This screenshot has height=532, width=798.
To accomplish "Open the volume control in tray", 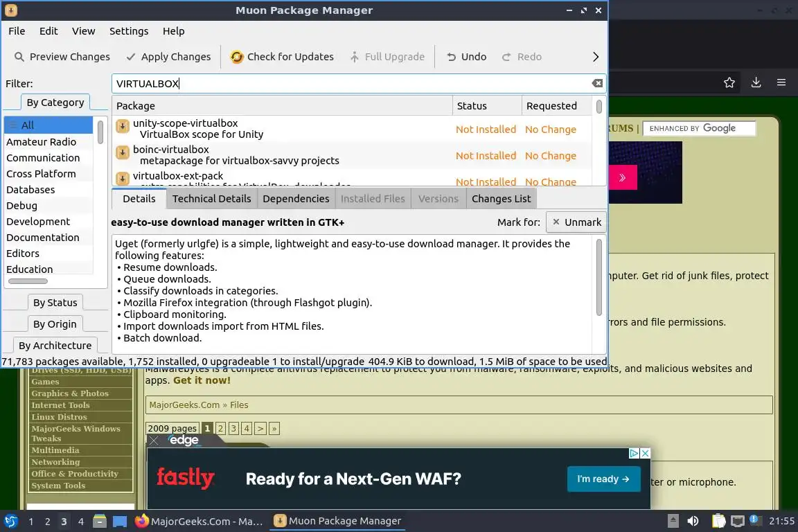I will coord(693,521).
